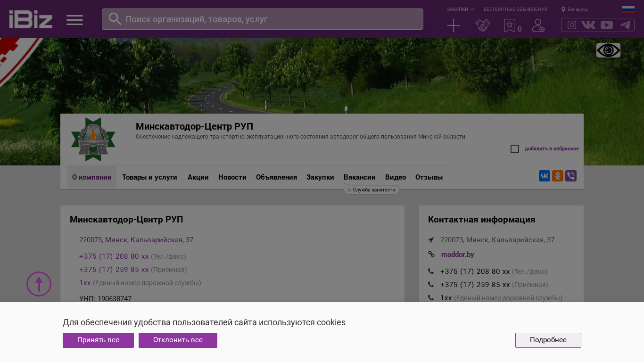Open the hamburger menu icon

[x=74, y=20]
